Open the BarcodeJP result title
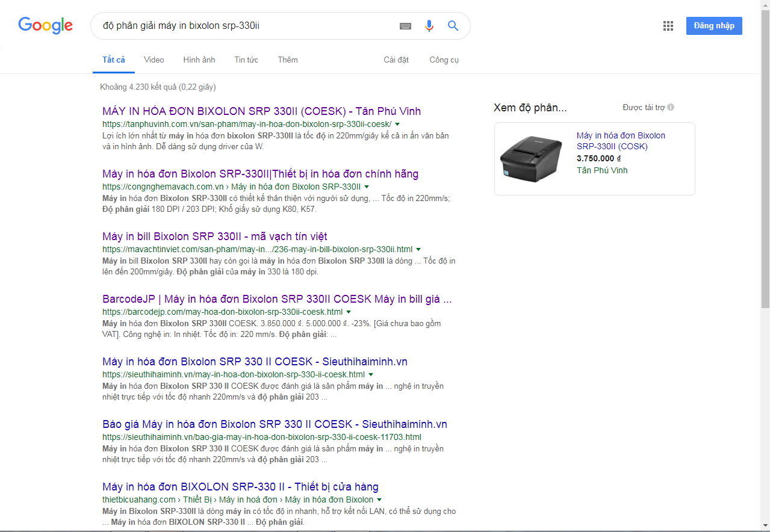This screenshot has height=532, width=770. pyautogui.click(x=277, y=299)
